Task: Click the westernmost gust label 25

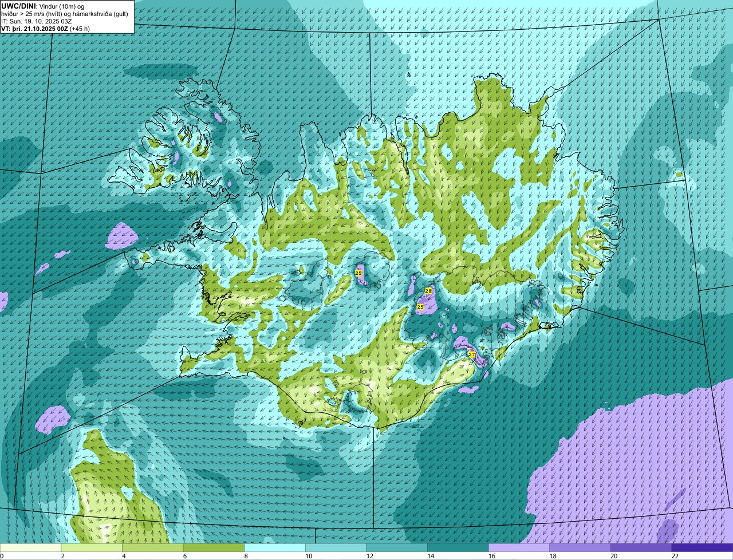Action: [x=358, y=273]
